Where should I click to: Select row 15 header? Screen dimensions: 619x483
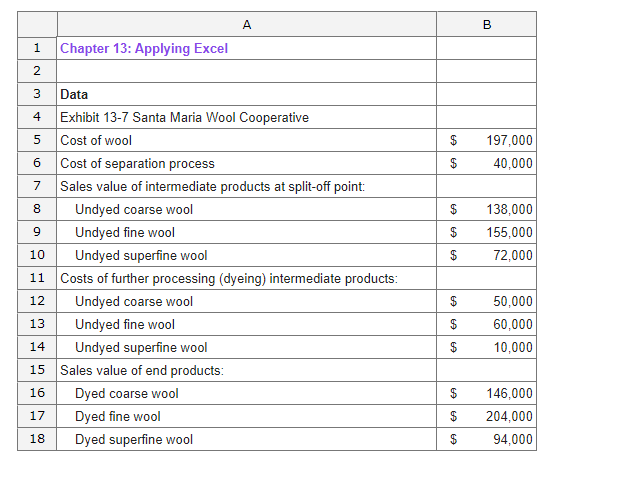(37, 370)
